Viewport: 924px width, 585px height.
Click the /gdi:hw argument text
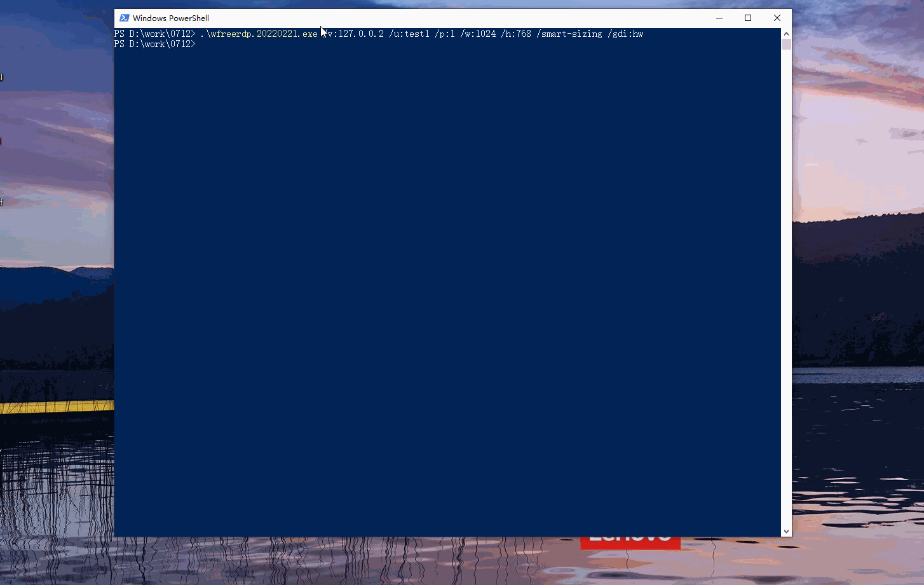point(626,33)
